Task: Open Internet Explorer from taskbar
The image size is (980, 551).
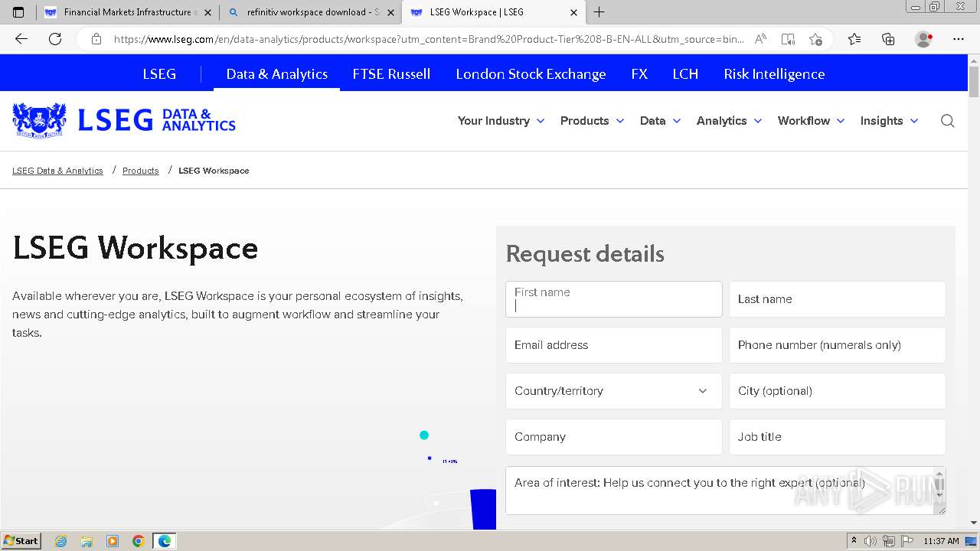Action: 60,541
